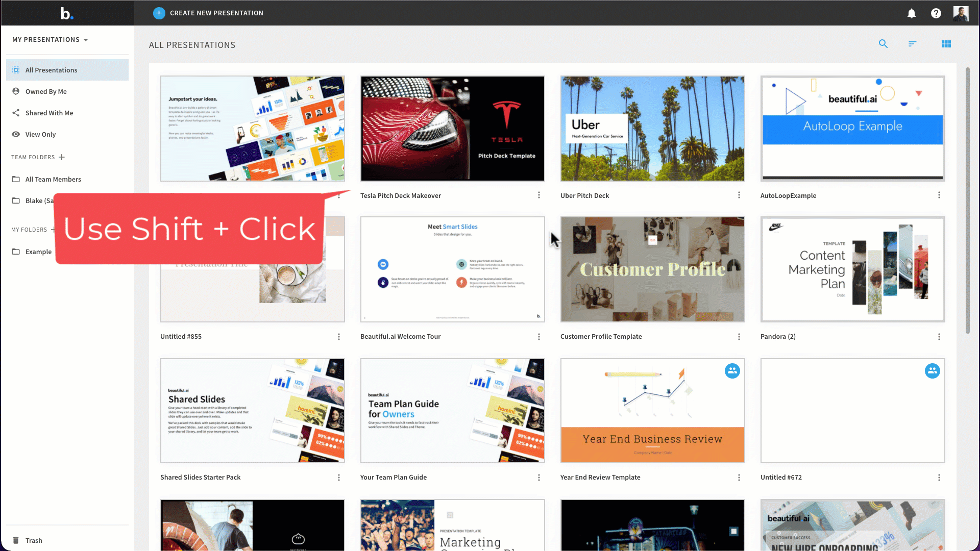Screen dimensions: 980x551
Task: Click the Beautiful.ai Welcome Tour title
Action: [x=400, y=337]
